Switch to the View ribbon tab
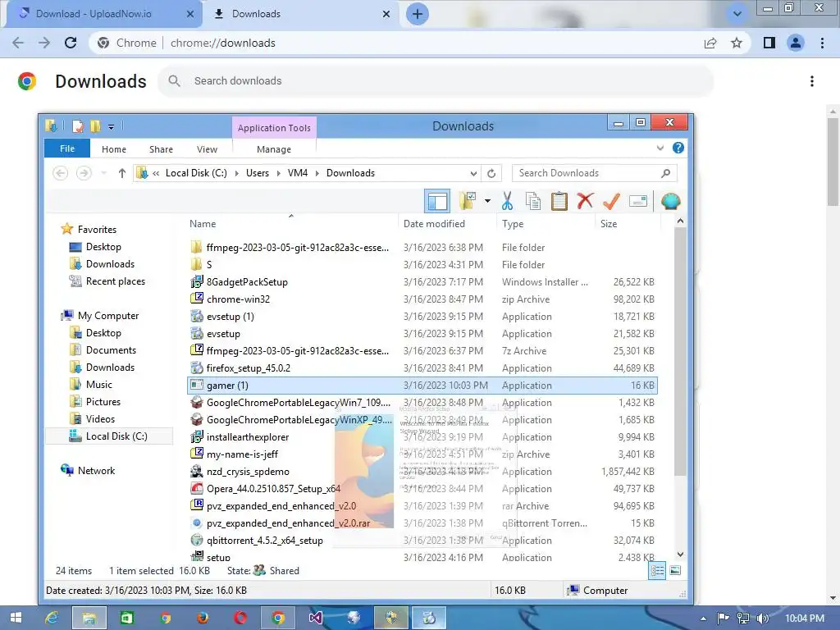The image size is (840, 630). pos(207,149)
